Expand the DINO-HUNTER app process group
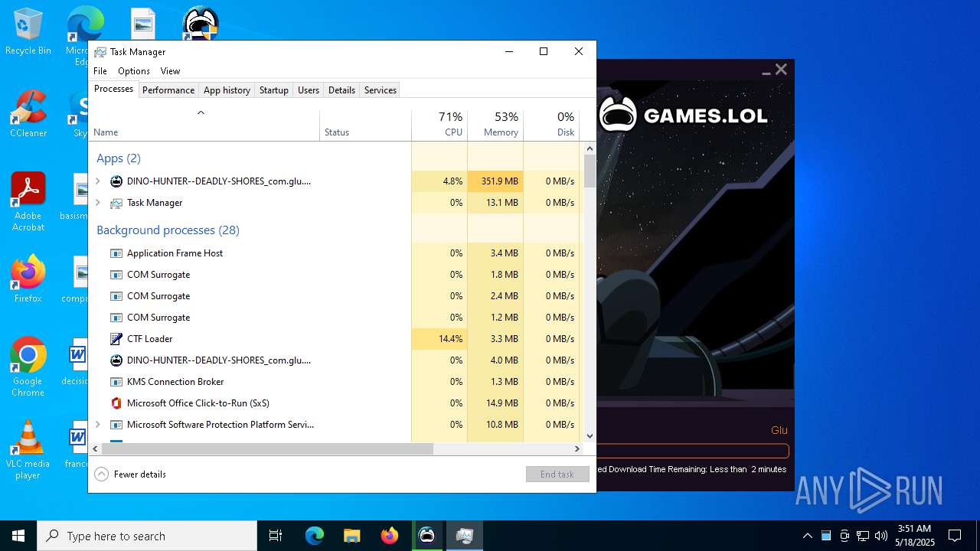The image size is (980, 551). (x=97, y=181)
